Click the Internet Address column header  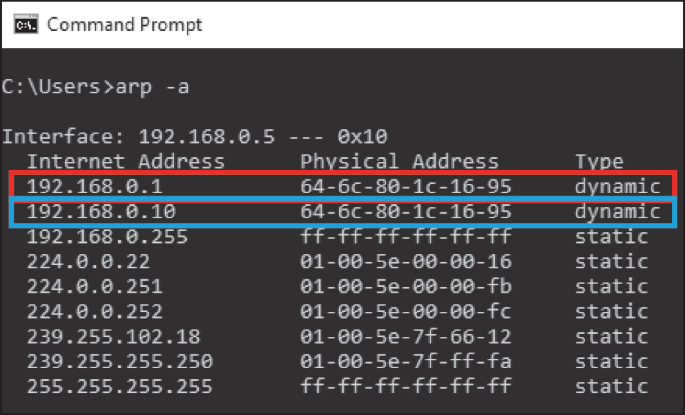(x=126, y=161)
